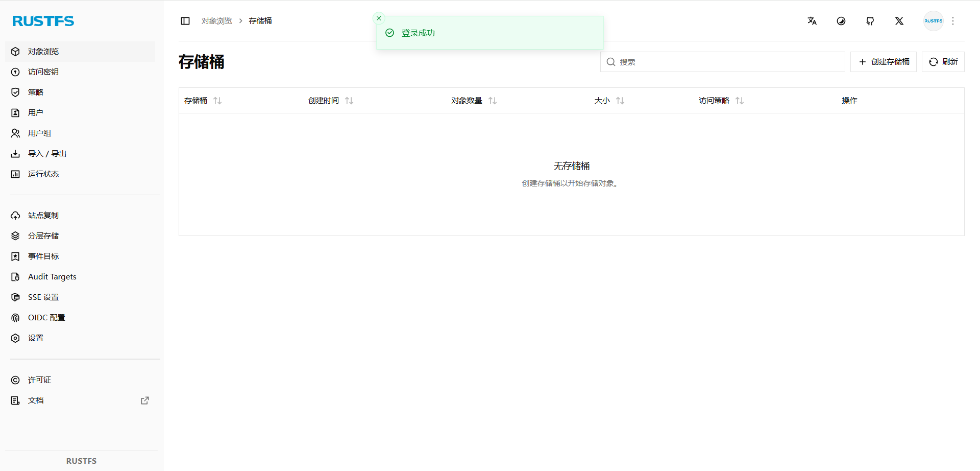Toggle the sidebar panel icon
Viewport: 980px width, 471px height.
tap(185, 21)
